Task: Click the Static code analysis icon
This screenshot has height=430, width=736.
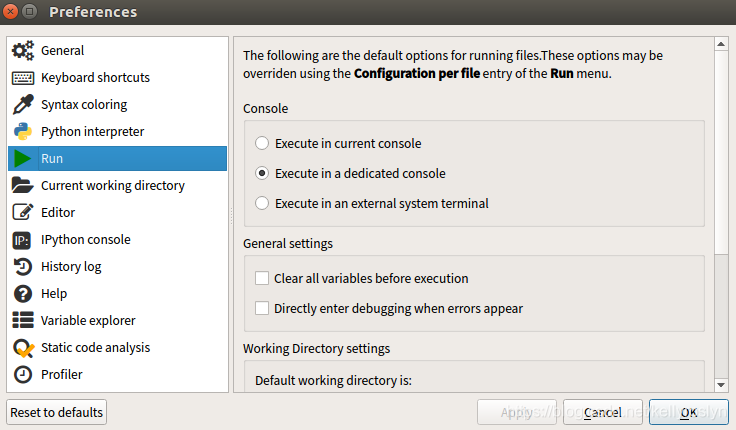Action: click(22, 348)
